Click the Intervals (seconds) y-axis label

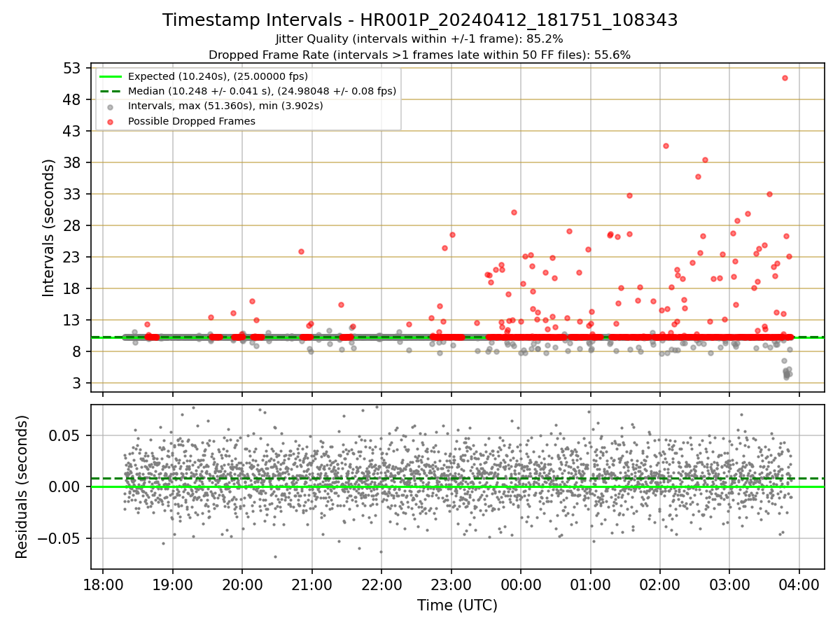click(49, 227)
